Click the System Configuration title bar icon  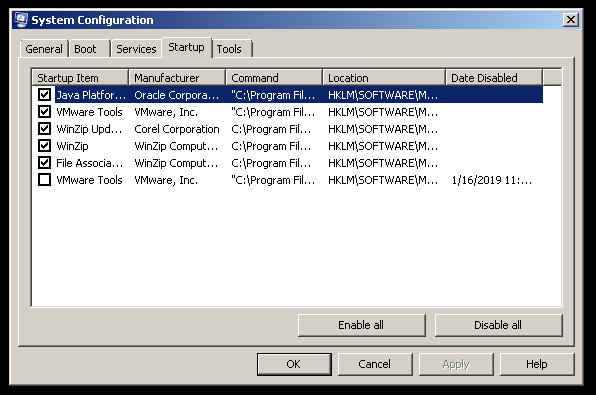pyautogui.click(x=21, y=20)
